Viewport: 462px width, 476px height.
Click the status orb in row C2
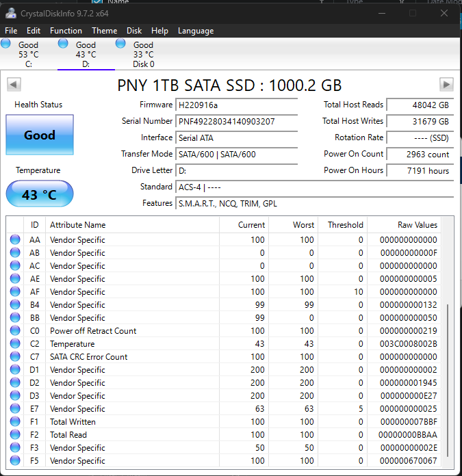coord(15,343)
